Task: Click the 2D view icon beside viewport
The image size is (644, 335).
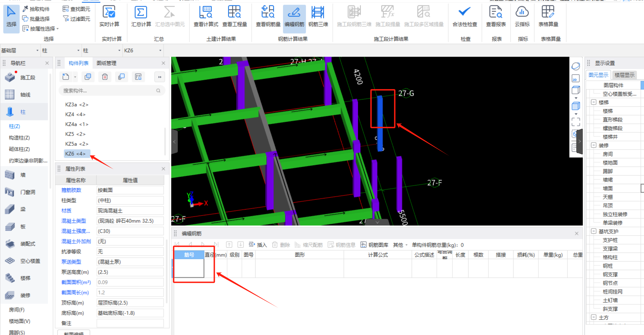Action: point(575,79)
